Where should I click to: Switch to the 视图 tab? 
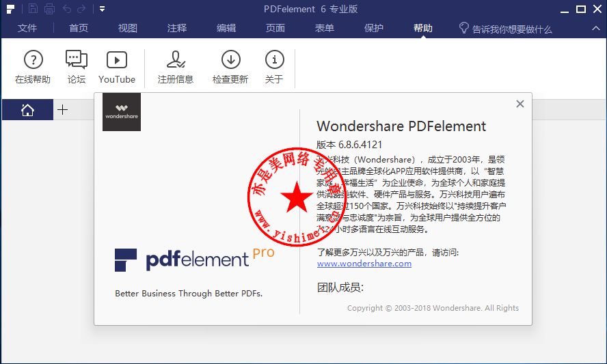click(x=128, y=28)
